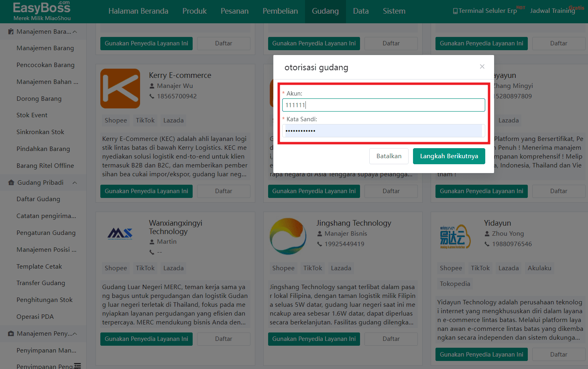Click the Zhou Yong person icon
The height and width of the screenshot is (369, 588).
(487, 234)
